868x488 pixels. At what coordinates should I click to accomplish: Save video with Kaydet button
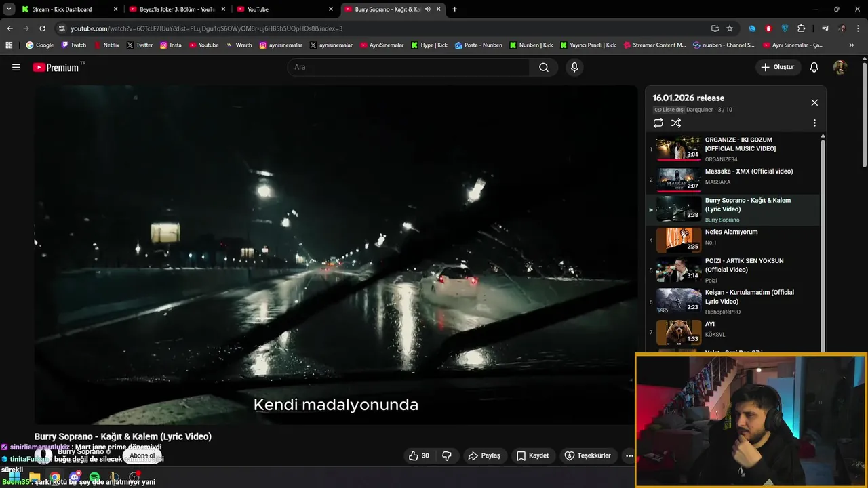532,455
